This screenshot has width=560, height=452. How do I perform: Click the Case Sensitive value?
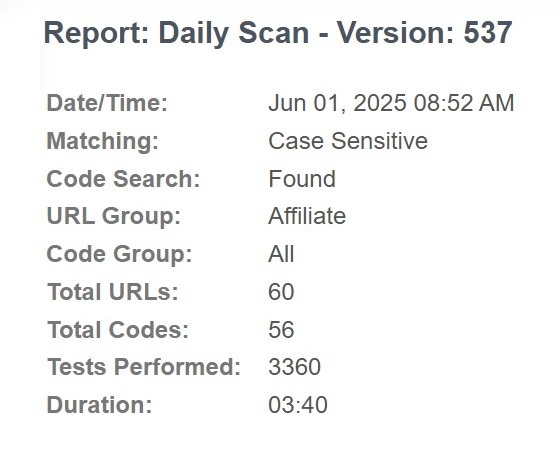[x=348, y=141]
